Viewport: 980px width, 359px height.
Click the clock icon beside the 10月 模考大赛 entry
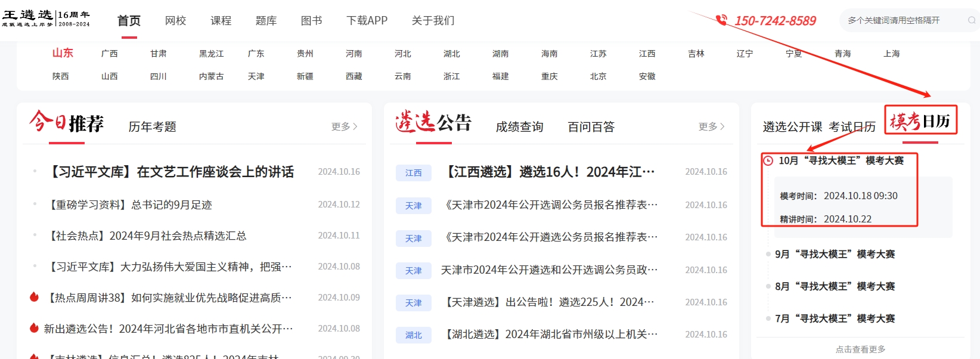tap(768, 160)
